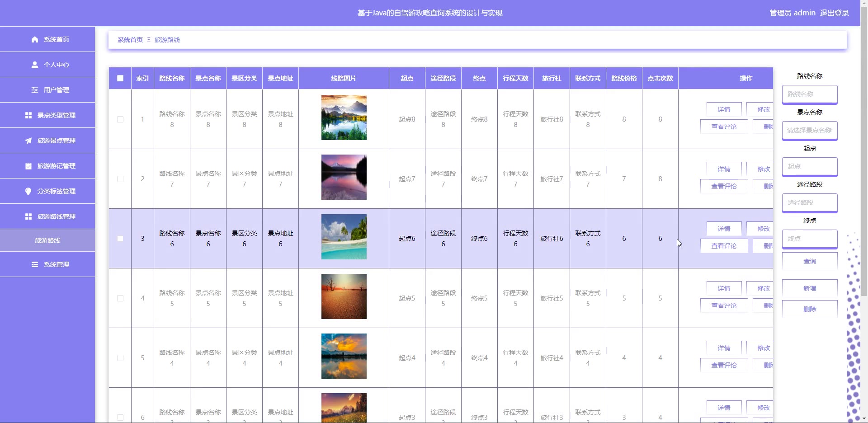Screen dimensions: 868x423
Task: Check the checkbox for row index 5
Action: click(x=120, y=358)
